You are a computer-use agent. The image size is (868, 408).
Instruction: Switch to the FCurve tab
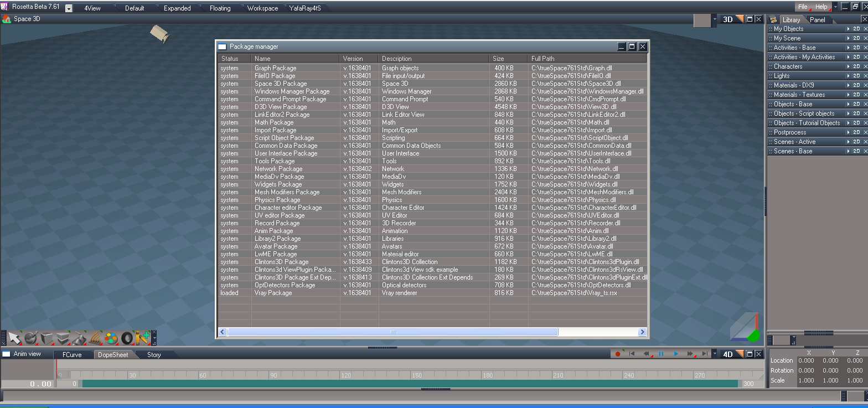(72, 355)
